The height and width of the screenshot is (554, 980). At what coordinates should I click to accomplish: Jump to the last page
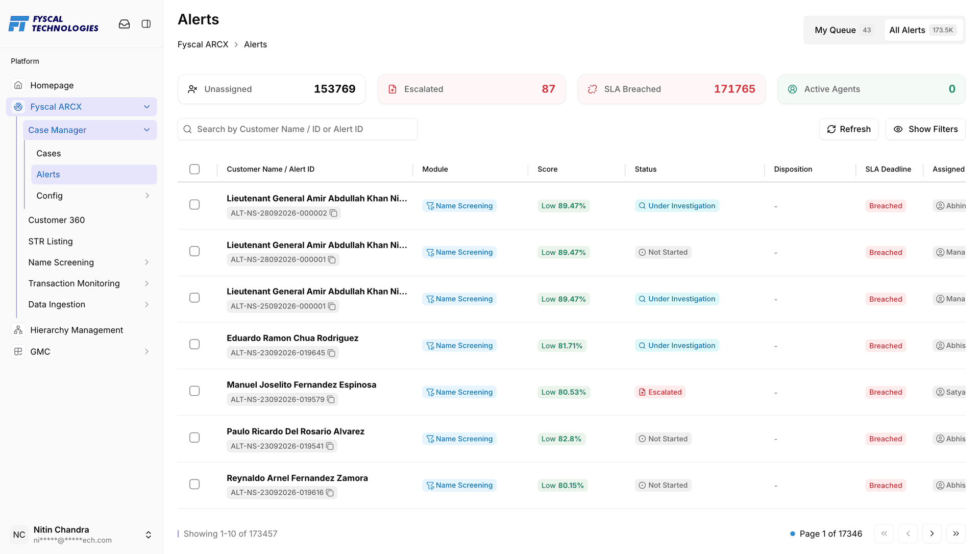(x=956, y=534)
